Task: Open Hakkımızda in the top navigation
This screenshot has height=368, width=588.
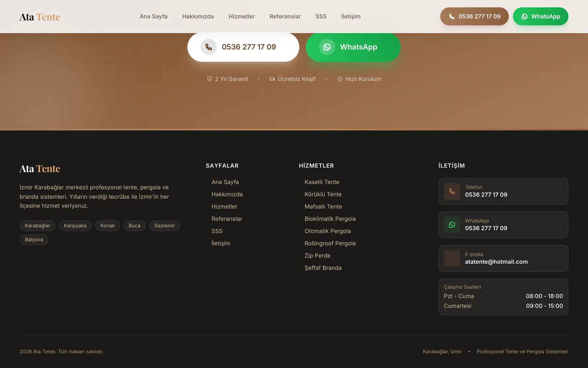Action: tap(198, 17)
